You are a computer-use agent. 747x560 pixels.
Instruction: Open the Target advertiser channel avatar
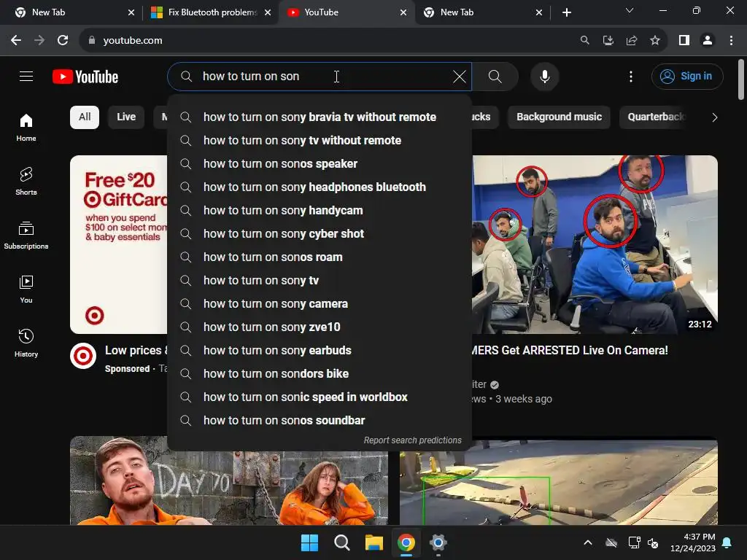83,356
